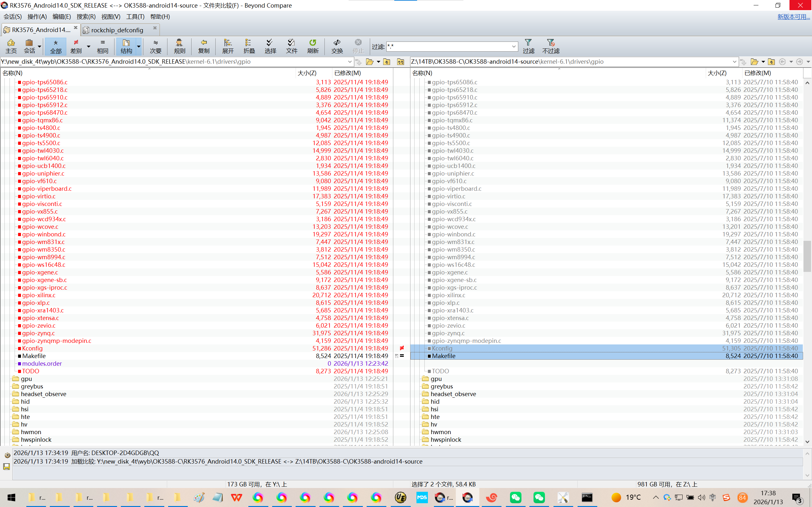Open the filter (过滤) combo box dropdown

514,47
